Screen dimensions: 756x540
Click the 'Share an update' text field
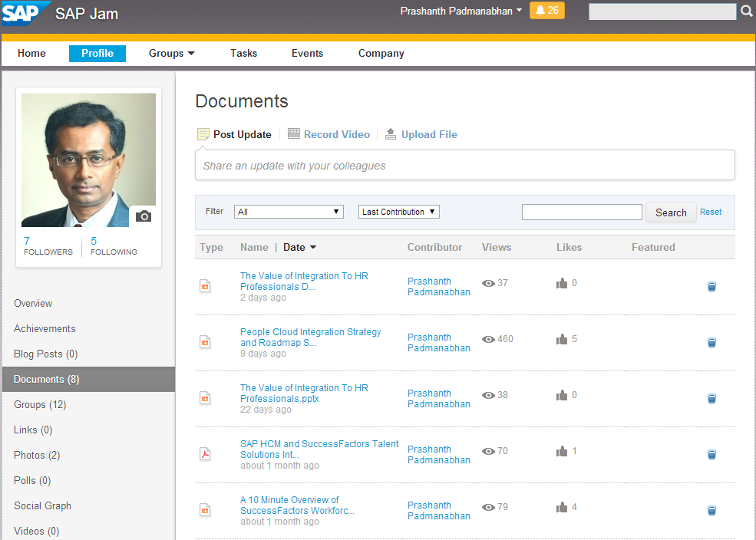click(464, 166)
